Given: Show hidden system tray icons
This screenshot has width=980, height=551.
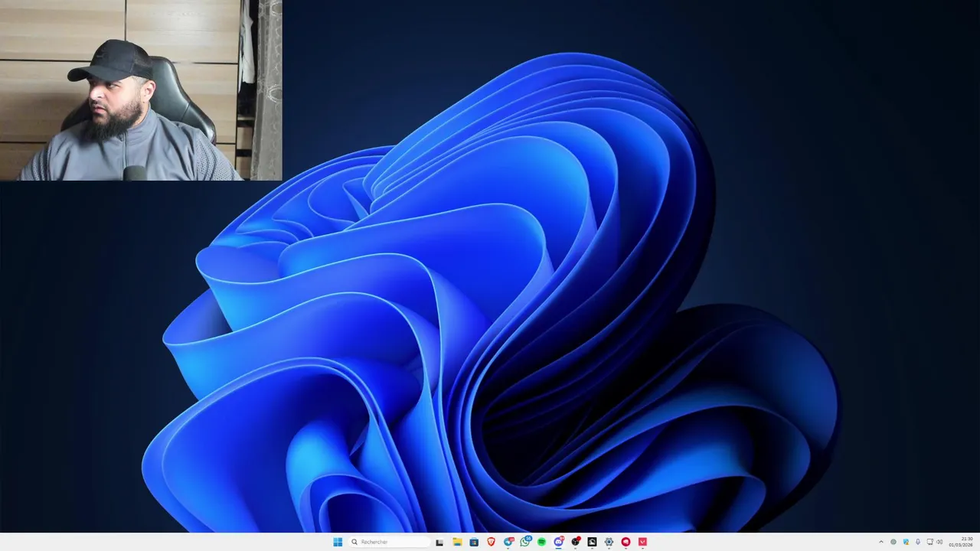Looking at the screenshot, I should point(881,542).
